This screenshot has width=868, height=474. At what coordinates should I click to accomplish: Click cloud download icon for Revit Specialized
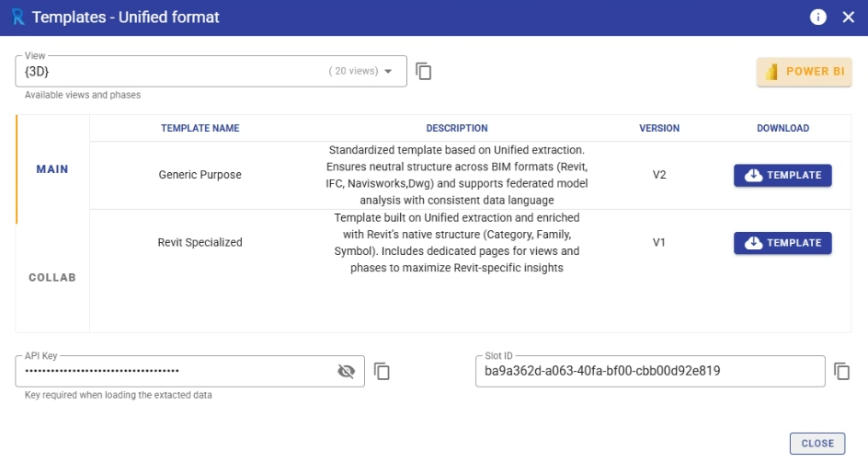(754, 243)
